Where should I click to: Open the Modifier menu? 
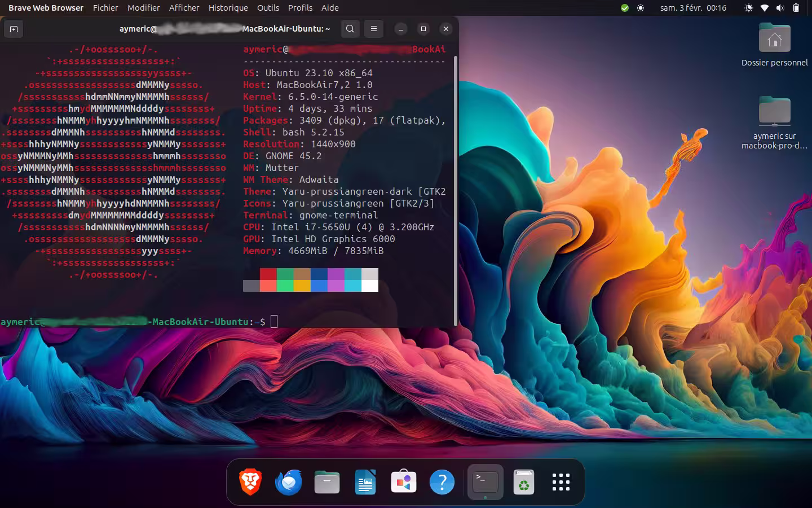(x=144, y=8)
